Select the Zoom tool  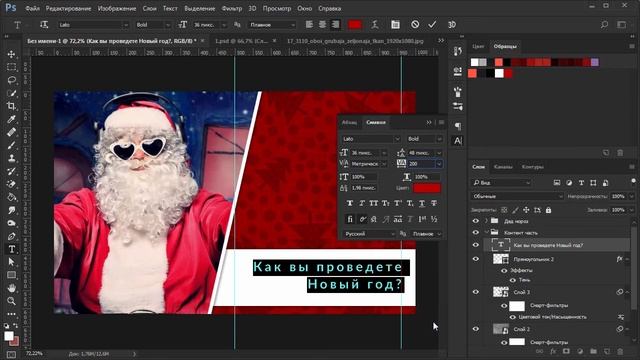click(x=11, y=301)
